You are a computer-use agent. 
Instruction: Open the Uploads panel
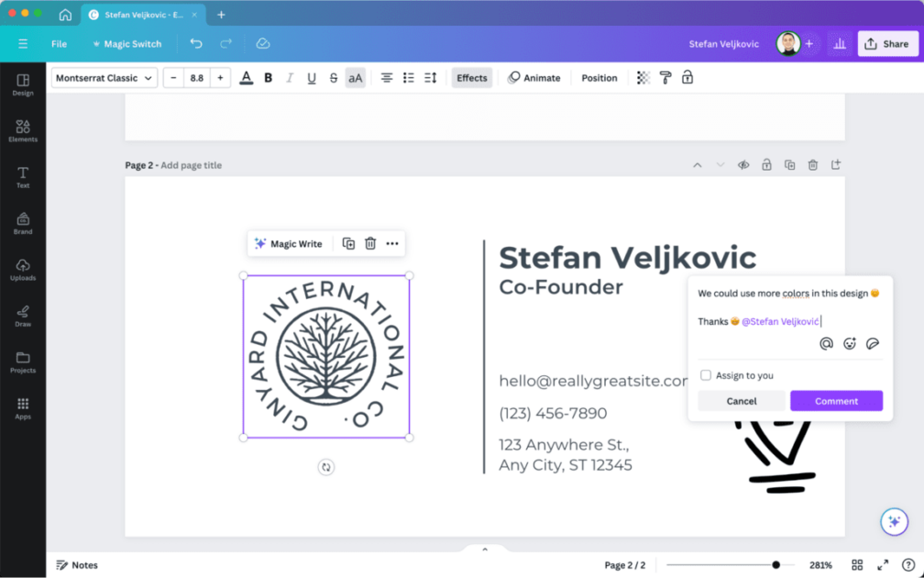pos(23,271)
